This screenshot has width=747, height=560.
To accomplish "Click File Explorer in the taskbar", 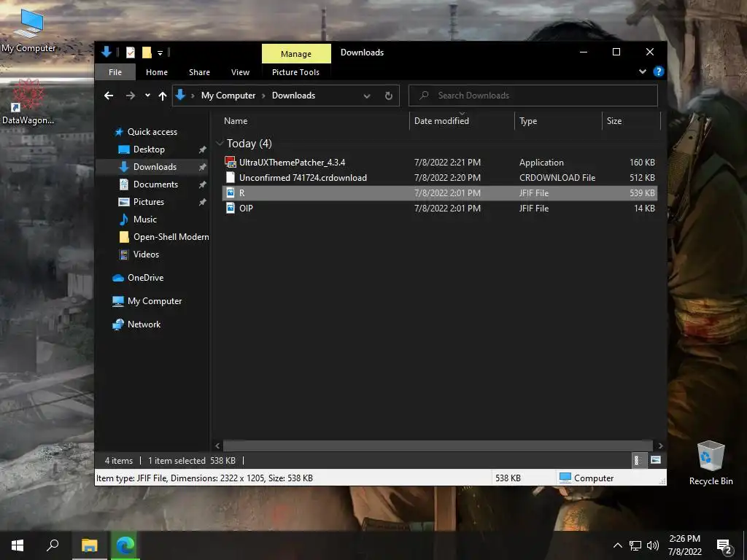I will (89, 545).
